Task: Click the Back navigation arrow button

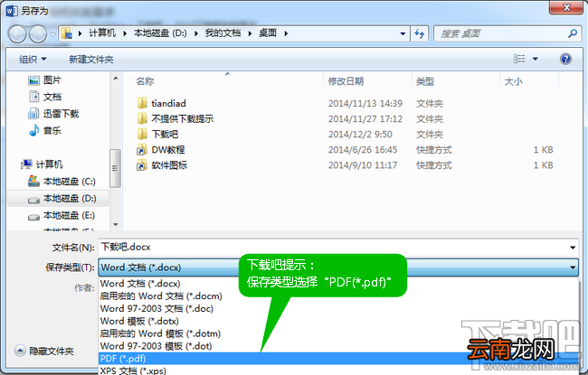Action: pyautogui.click(x=17, y=34)
